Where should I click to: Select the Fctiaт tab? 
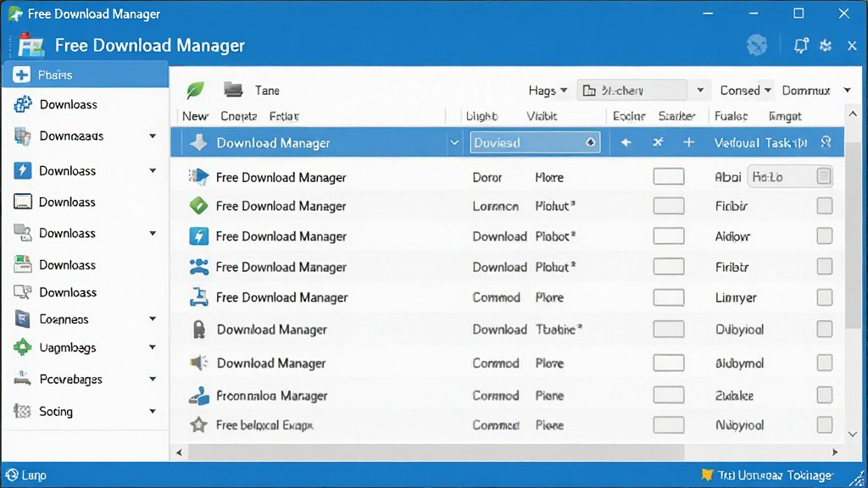284,116
